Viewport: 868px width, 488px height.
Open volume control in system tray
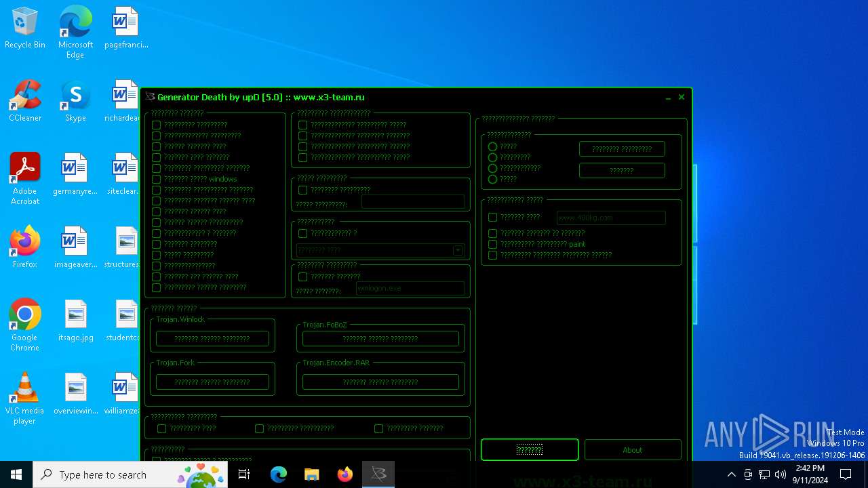pyautogui.click(x=781, y=474)
